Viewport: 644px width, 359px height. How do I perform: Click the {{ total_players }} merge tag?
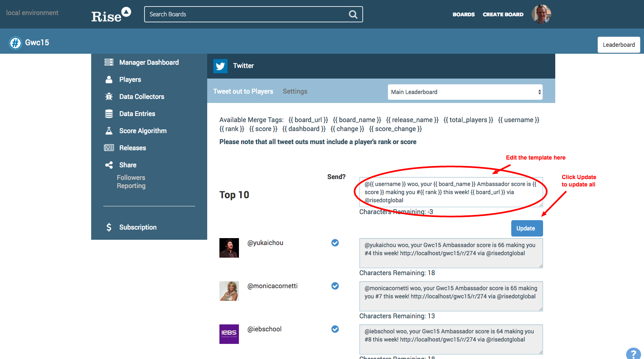(468, 120)
